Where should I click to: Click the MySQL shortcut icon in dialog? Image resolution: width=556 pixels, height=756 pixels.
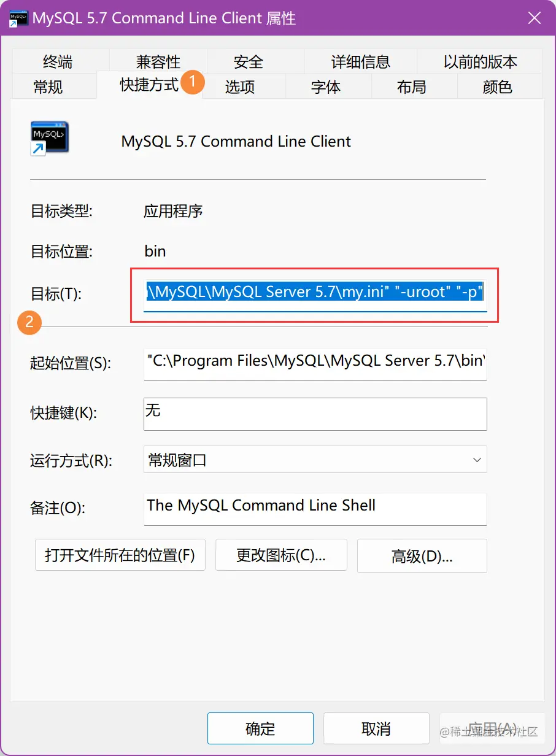pyautogui.click(x=49, y=138)
